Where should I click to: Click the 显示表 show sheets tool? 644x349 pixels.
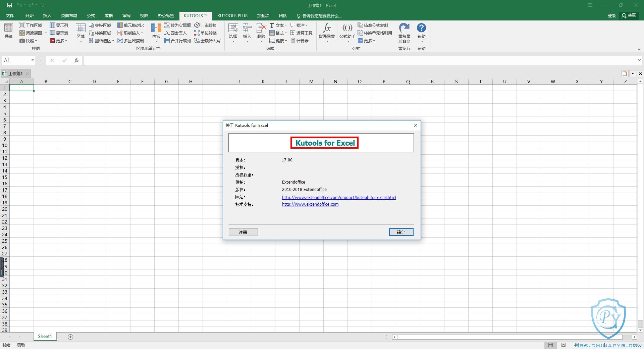click(x=59, y=33)
